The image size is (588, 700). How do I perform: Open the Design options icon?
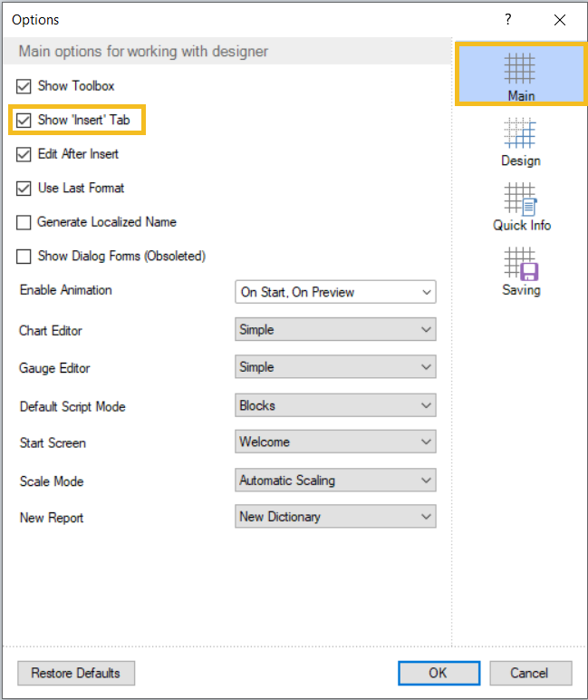tap(520, 134)
